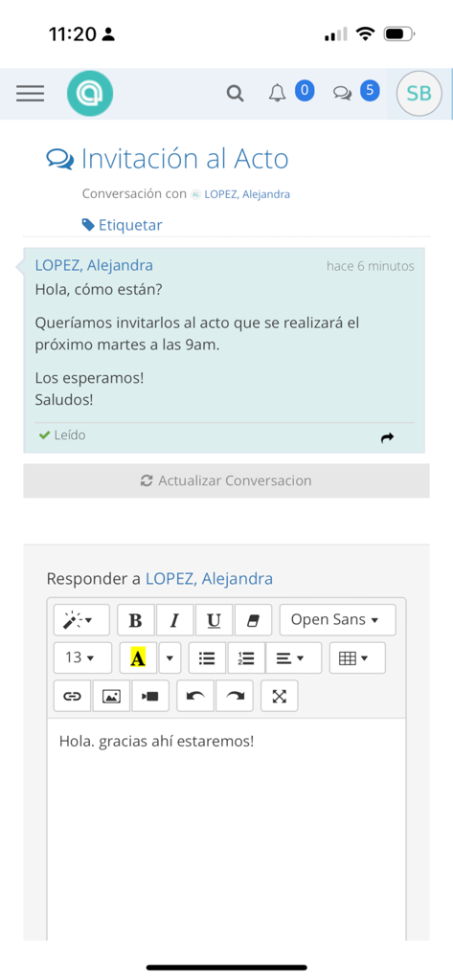The width and height of the screenshot is (453, 980).
Task: Click the undo arrow
Action: click(195, 696)
